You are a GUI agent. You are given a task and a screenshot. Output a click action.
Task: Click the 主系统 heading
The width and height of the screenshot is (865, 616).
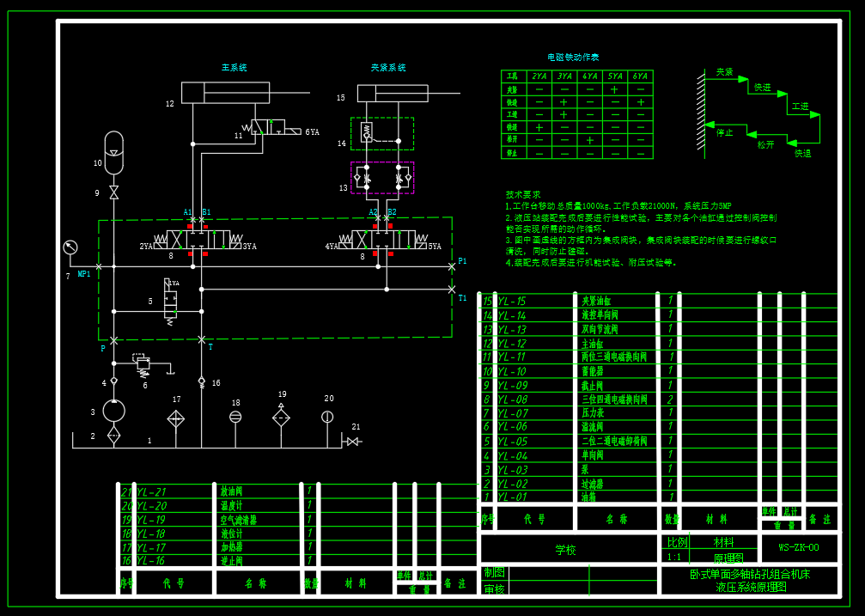point(235,67)
